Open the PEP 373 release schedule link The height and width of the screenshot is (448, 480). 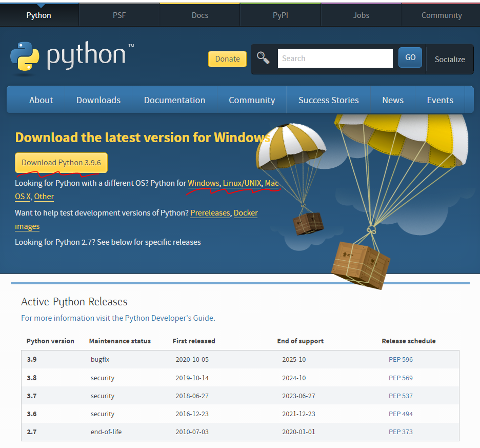(401, 432)
